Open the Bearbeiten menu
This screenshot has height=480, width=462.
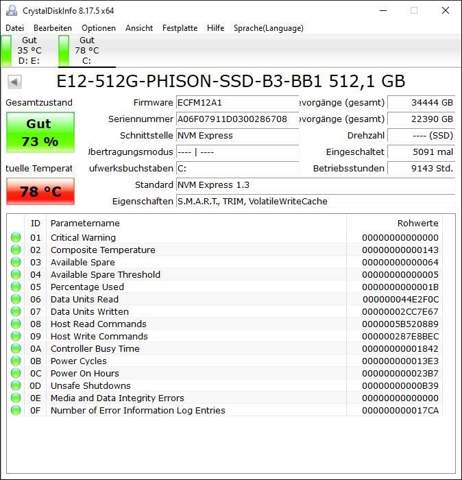53,28
